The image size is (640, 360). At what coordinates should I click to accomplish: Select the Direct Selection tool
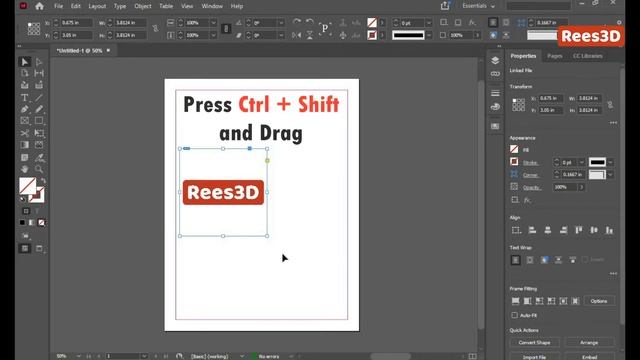(39, 62)
